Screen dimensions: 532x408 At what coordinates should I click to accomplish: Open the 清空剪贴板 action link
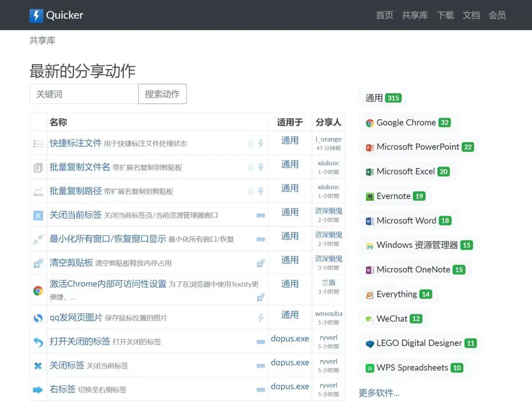click(x=71, y=263)
